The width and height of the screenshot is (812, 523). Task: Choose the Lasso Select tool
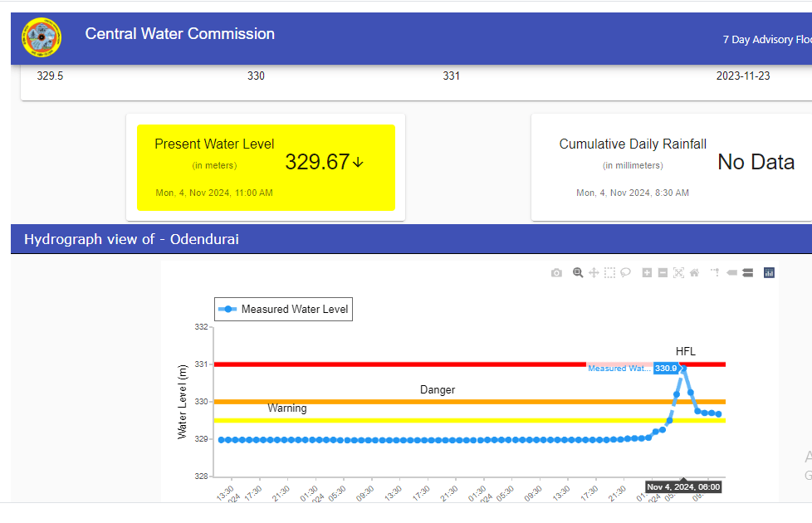(625, 273)
